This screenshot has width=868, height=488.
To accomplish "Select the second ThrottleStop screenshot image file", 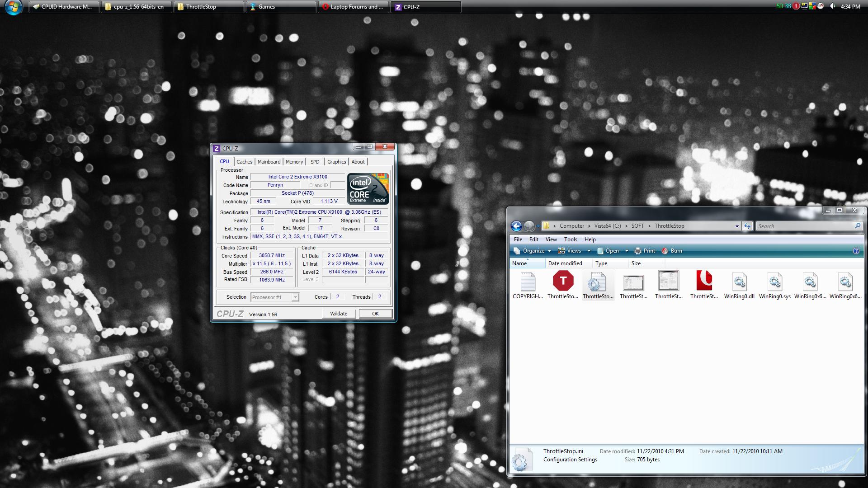I will point(669,286).
